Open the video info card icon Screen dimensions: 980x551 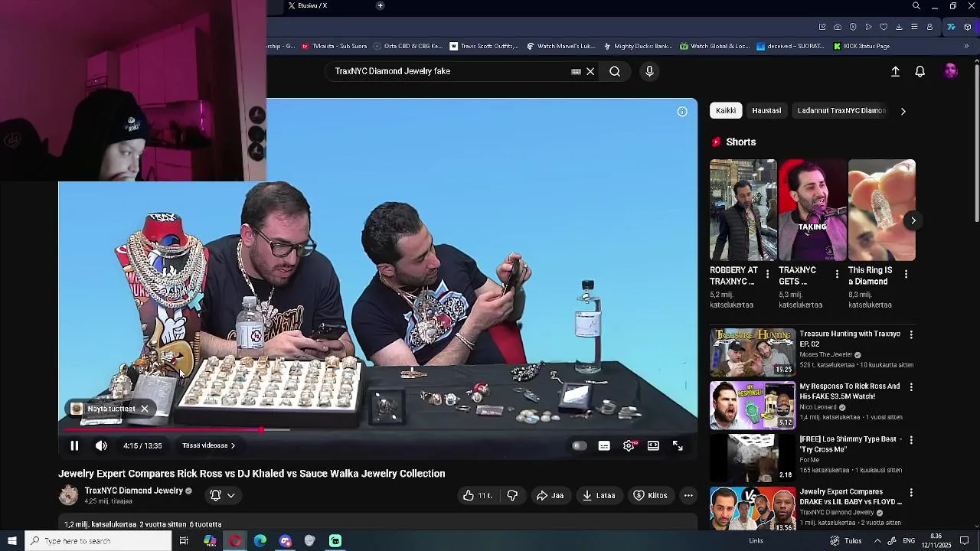tap(682, 112)
